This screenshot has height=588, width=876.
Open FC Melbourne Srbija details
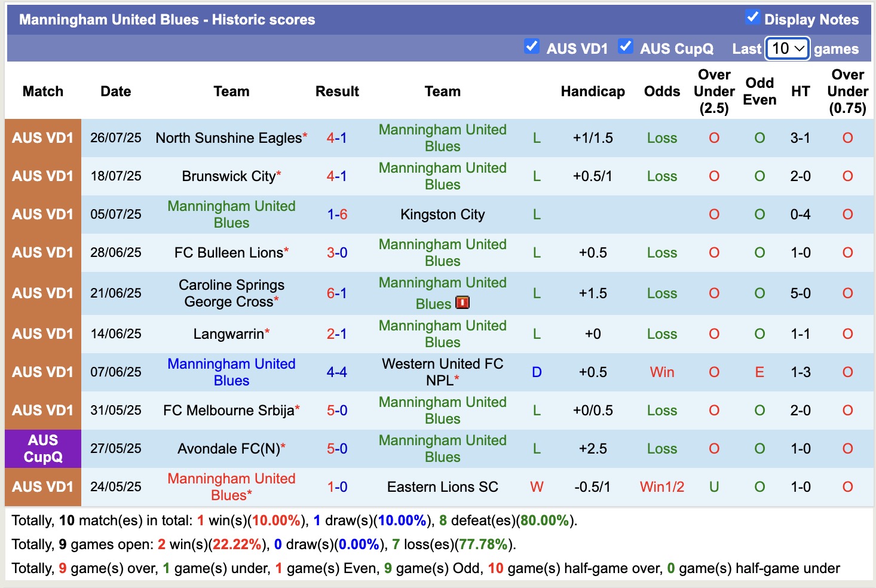(x=229, y=410)
